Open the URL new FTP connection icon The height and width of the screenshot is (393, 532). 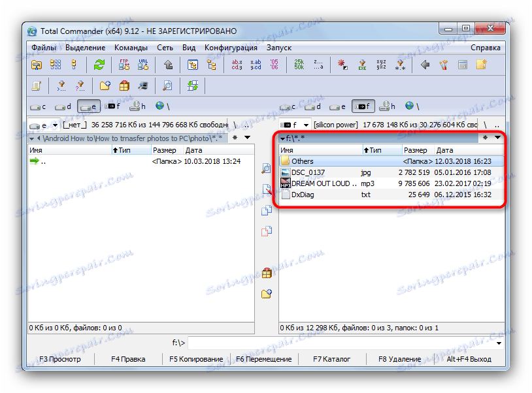tap(143, 65)
